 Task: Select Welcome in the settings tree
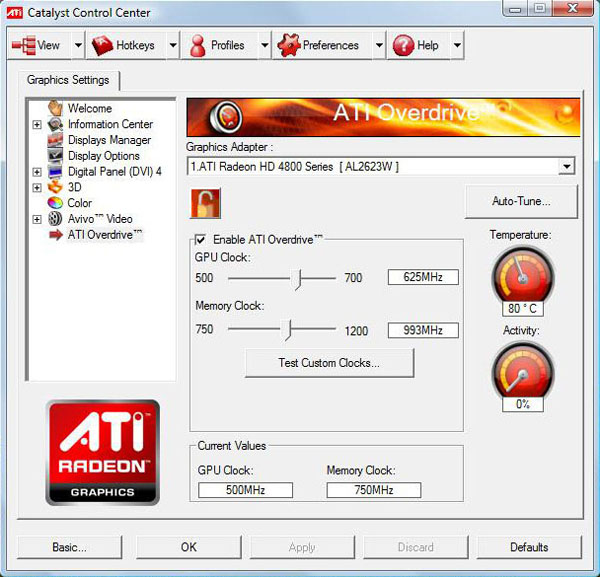click(x=90, y=108)
